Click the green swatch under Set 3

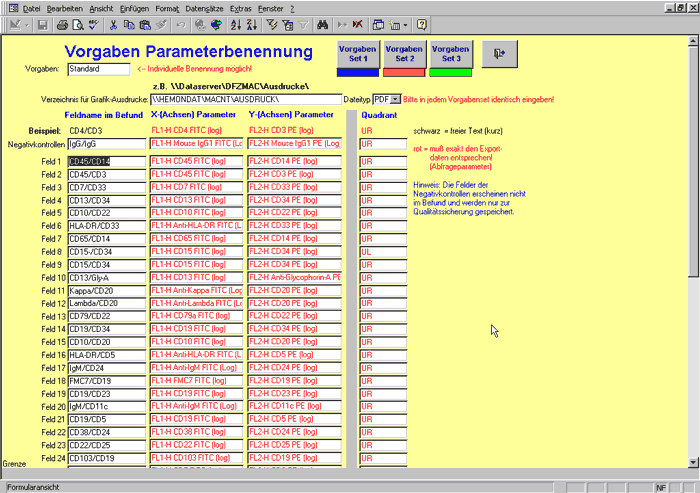(450, 72)
